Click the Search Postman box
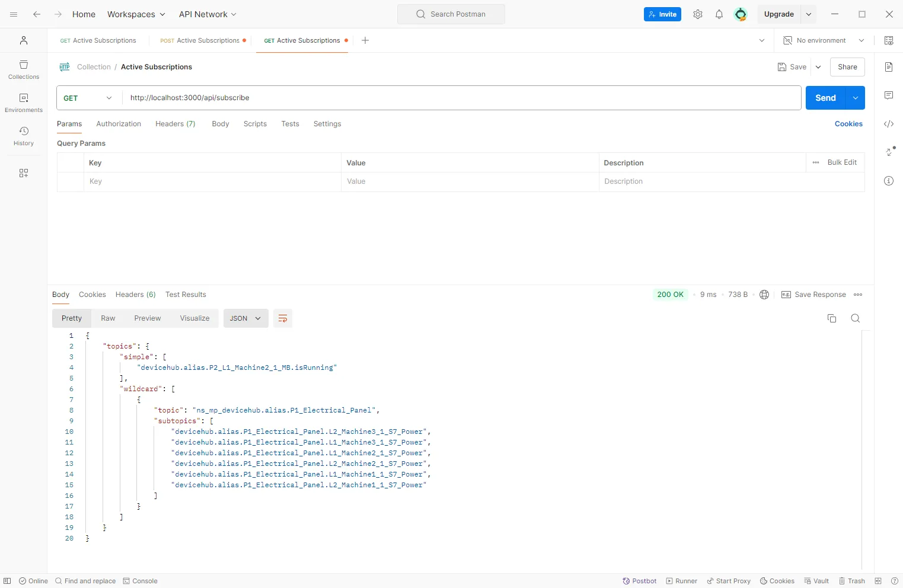Viewport: 903px width, 588px height. [451, 14]
